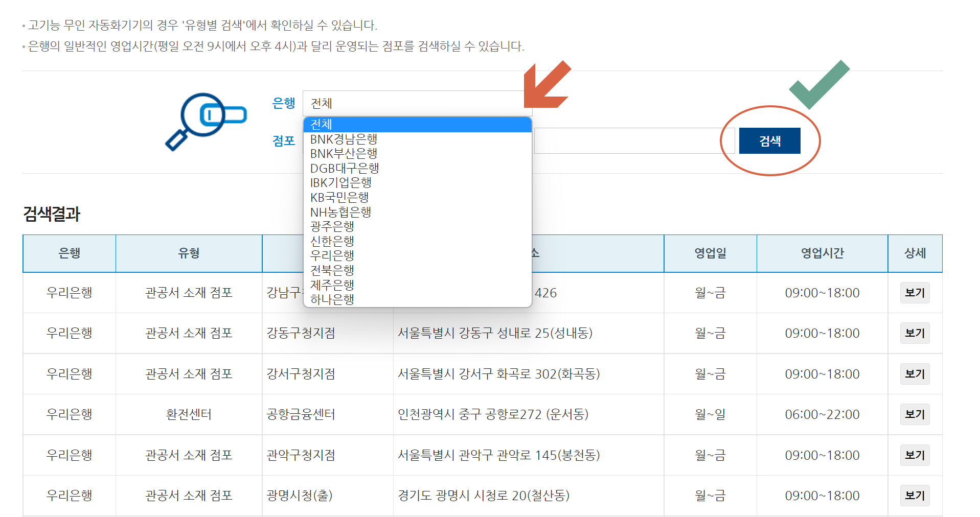This screenshot has width=980, height=517.
Task: Click the 영업시간 column header
Action: point(822,253)
